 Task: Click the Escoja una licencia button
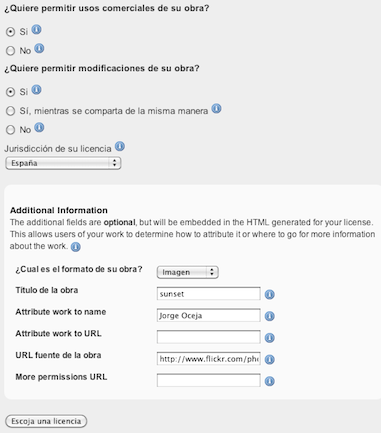click(46, 421)
